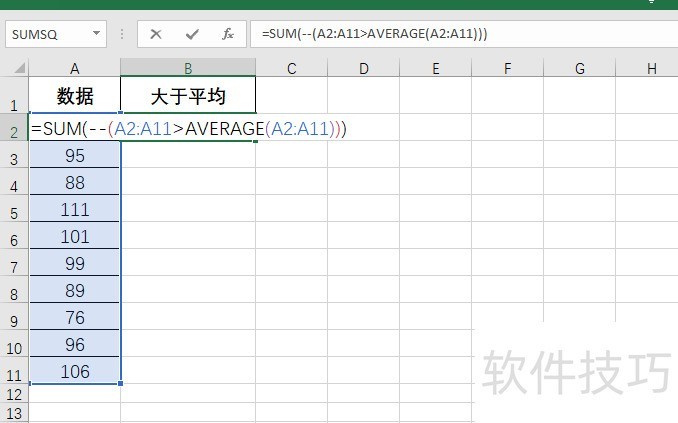Select column G header
The width and height of the screenshot is (678, 423).
579,68
